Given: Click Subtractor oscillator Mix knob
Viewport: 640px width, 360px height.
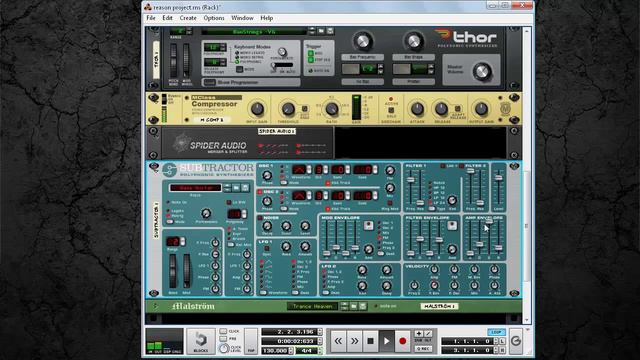Looking at the screenshot, I should tap(390, 188).
